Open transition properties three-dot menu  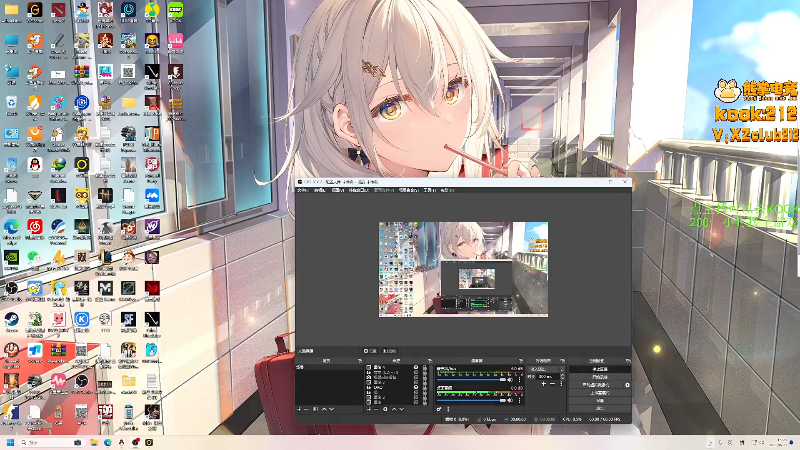coord(561,384)
